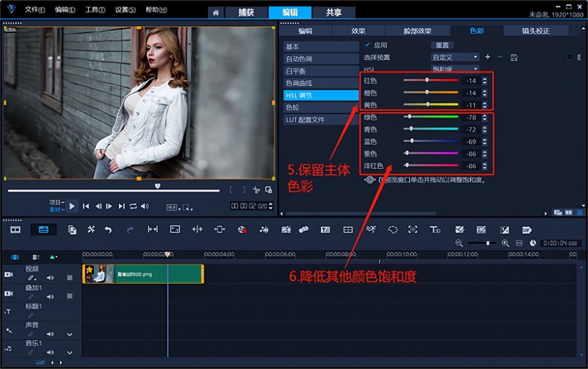The width and height of the screenshot is (588, 369).
Task: Zoom in the timeline with plus magnifier
Action: point(505,243)
